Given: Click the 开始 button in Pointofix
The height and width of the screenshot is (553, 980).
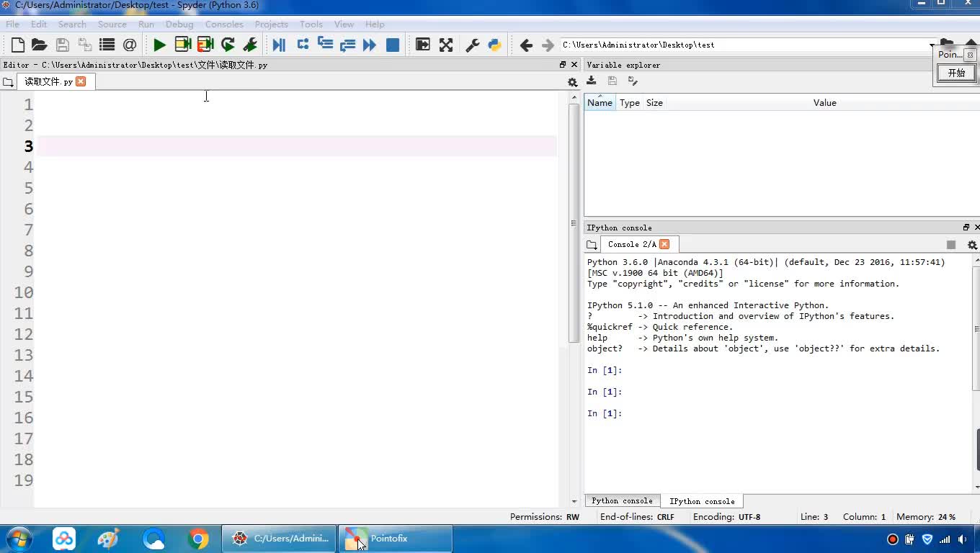Looking at the screenshot, I should [956, 73].
